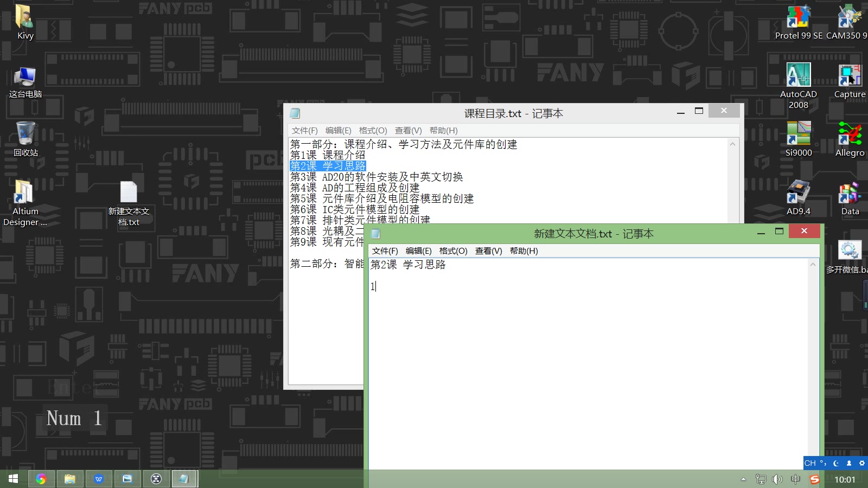Click the network icon in system tray
868x488 pixels.
tap(761, 479)
